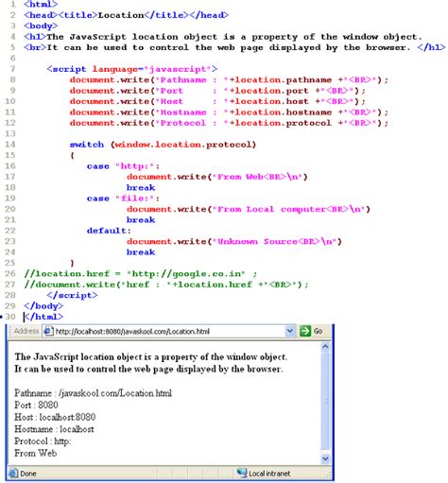
Task: Click the '<title>Location</title>' line
Action: 126,15
